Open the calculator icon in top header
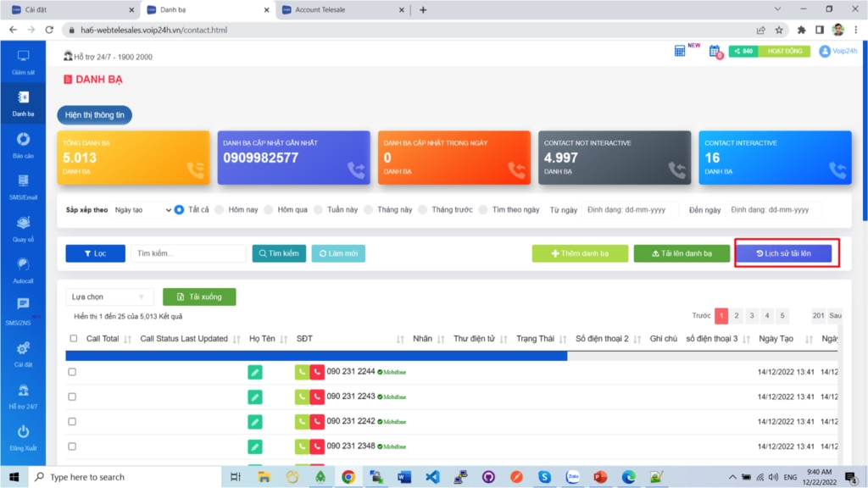The image size is (868, 488). point(680,51)
